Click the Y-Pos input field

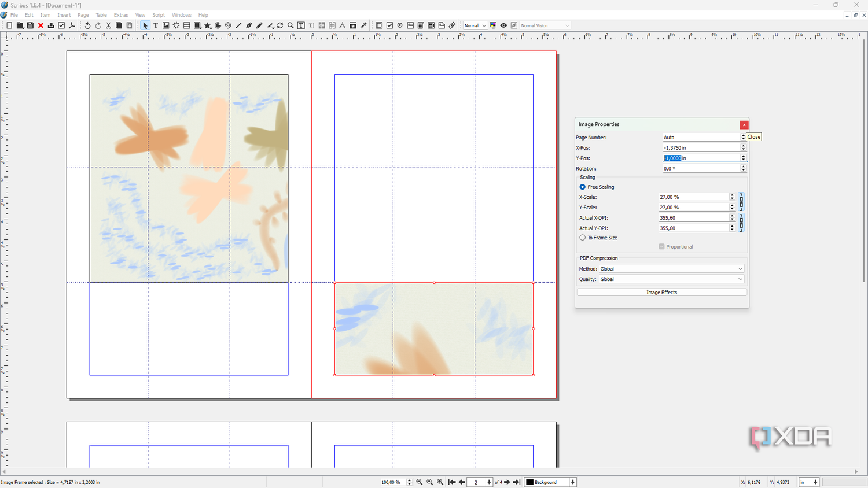coord(701,158)
